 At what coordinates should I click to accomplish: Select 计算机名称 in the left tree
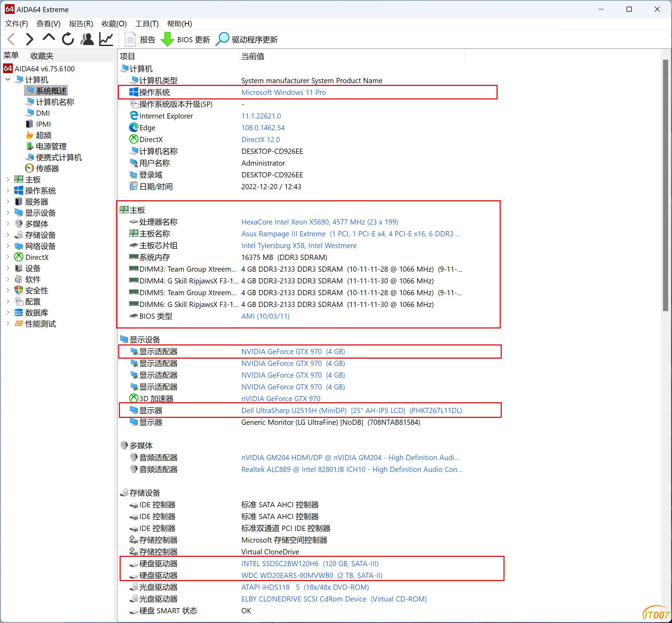[55, 102]
